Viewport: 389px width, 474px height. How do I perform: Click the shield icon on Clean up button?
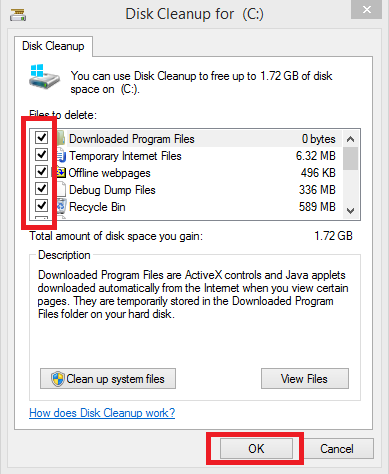click(x=58, y=379)
